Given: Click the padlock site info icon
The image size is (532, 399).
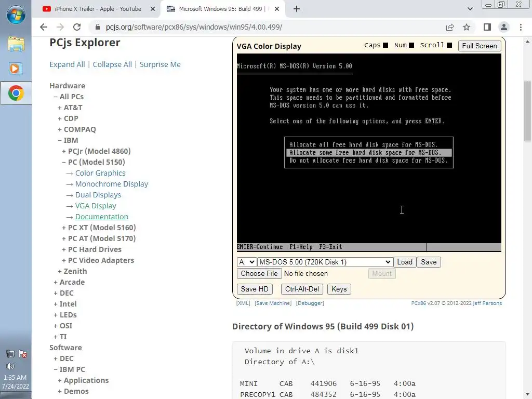Looking at the screenshot, I should [97, 27].
